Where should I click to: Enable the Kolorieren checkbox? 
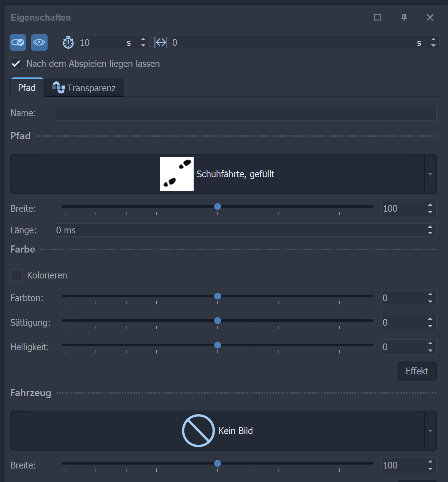click(17, 275)
